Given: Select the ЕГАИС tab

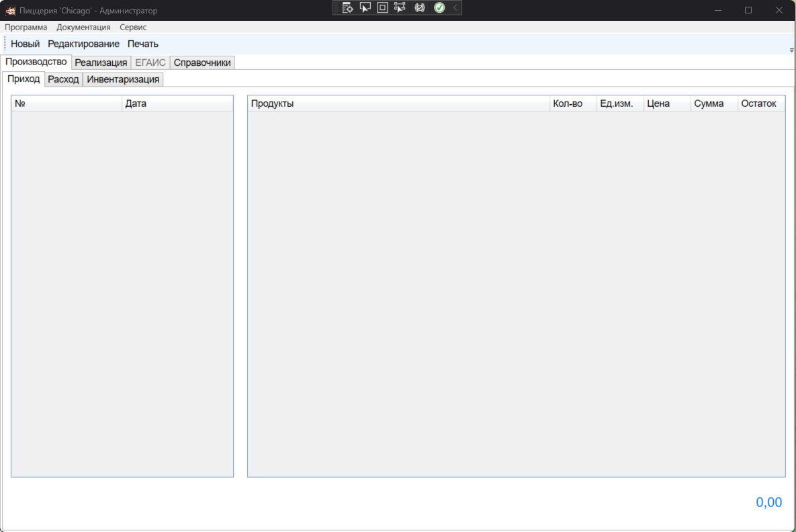Looking at the screenshot, I should click(x=150, y=62).
